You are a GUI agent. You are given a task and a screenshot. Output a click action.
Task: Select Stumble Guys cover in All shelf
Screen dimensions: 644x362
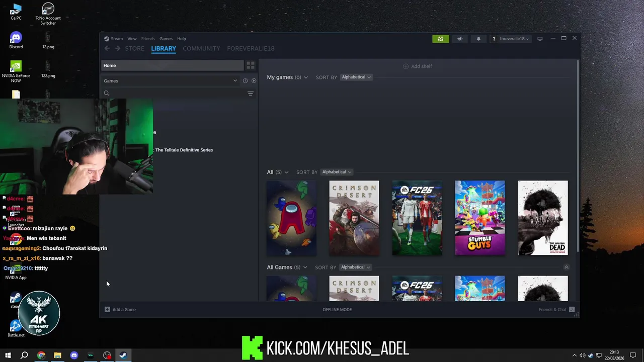480,218
